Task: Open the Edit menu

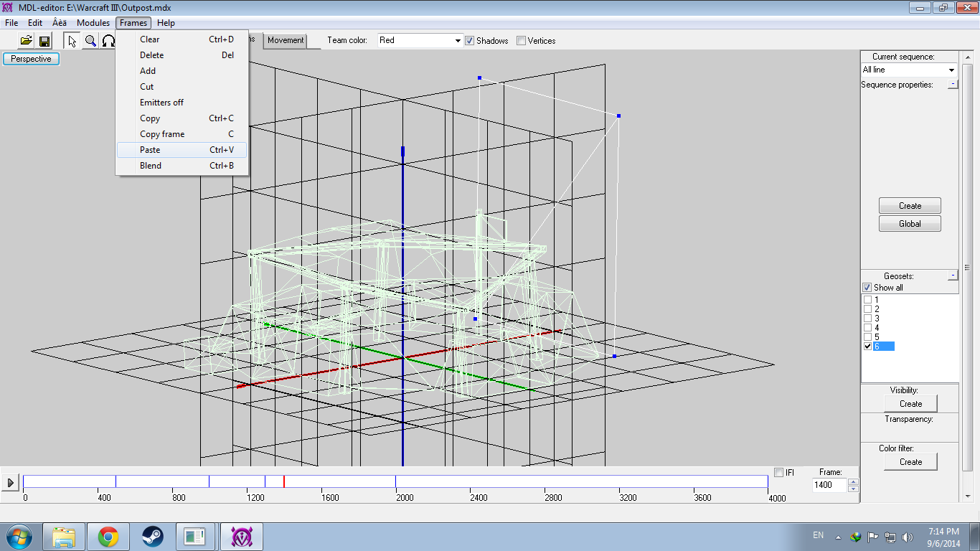Action: point(35,23)
